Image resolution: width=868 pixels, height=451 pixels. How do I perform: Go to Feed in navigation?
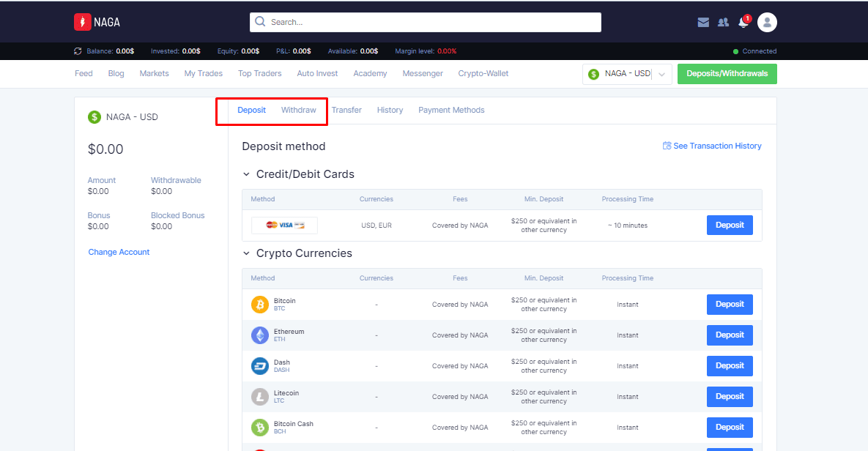pyautogui.click(x=84, y=74)
